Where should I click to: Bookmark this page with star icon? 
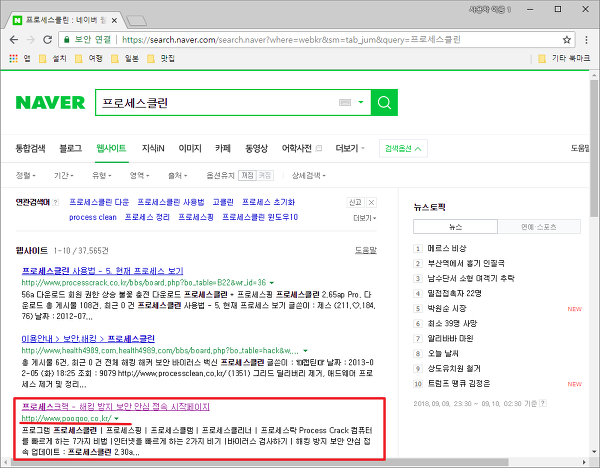pos(567,40)
